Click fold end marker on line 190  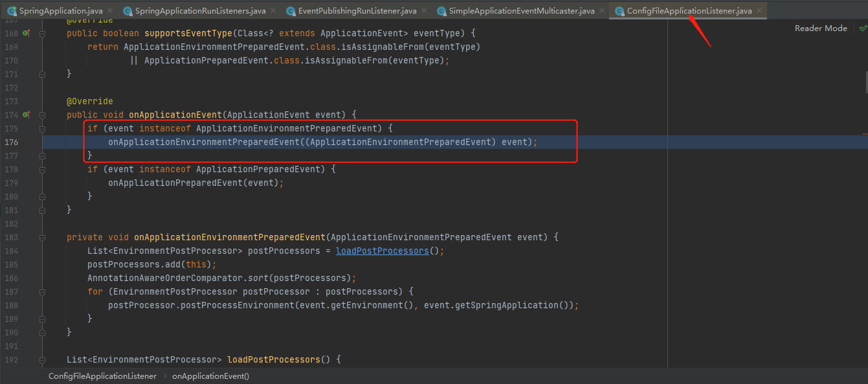[43, 332]
